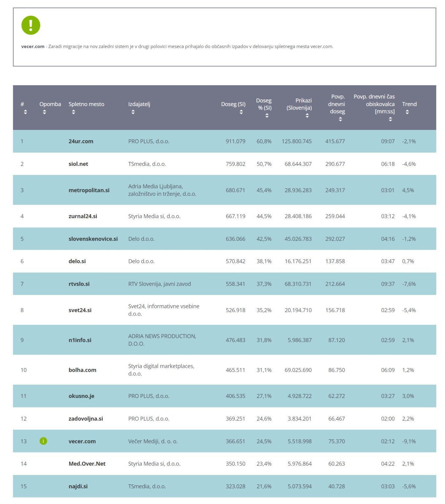Sort by average daily visitor time arrows
Screen dimensions: 445x504
390,119
